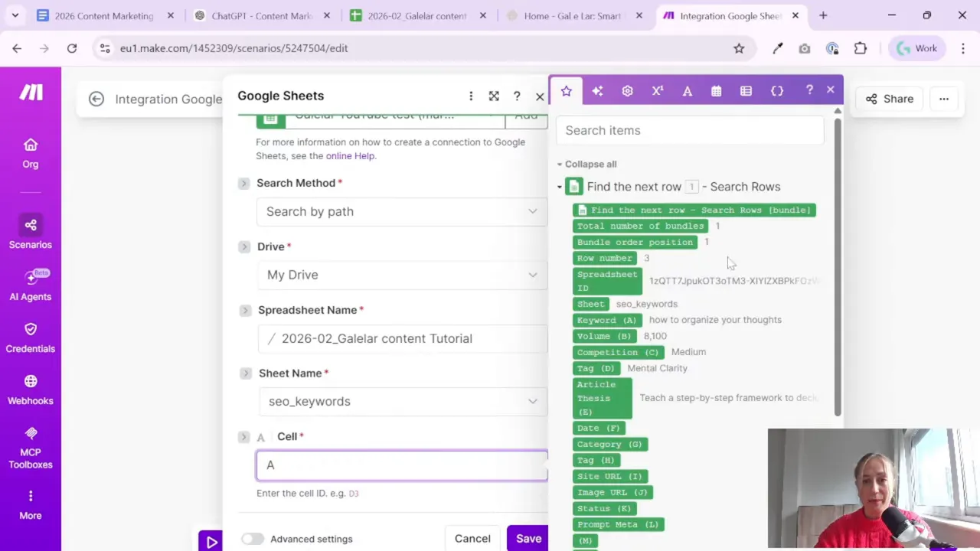980x551 pixels.
Task: Open Chrome menu three dots
Action: pyautogui.click(x=962, y=48)
